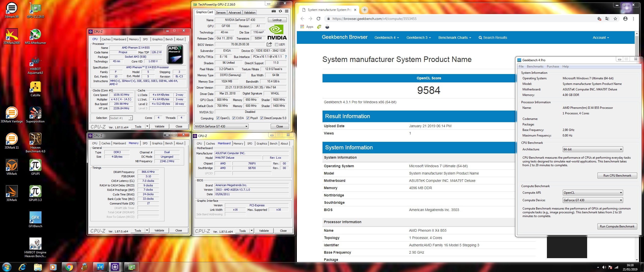Open HWBOT Unigine Heaven Bench desktop icon
Image resolution: width=644 pixels, height=272 pixels.
pos(35,247)
